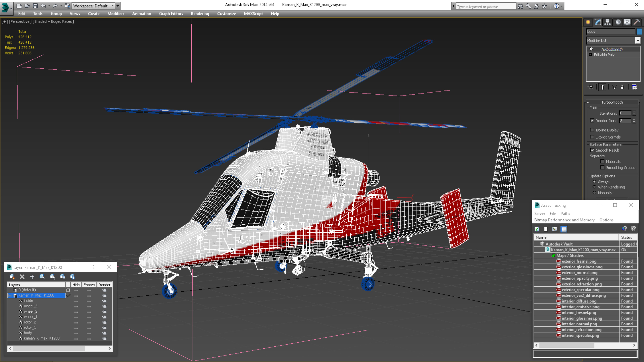The image size is (644, 362).
Task: Click the [Perspective] viewport label
Action: tap(20, 21)
